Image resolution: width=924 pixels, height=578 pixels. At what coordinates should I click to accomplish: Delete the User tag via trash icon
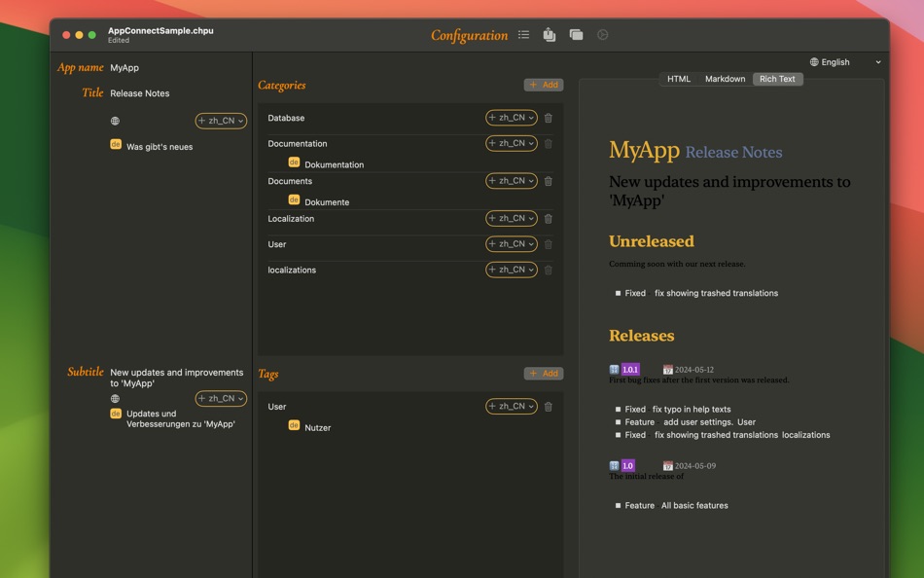[x=548, y=406]
